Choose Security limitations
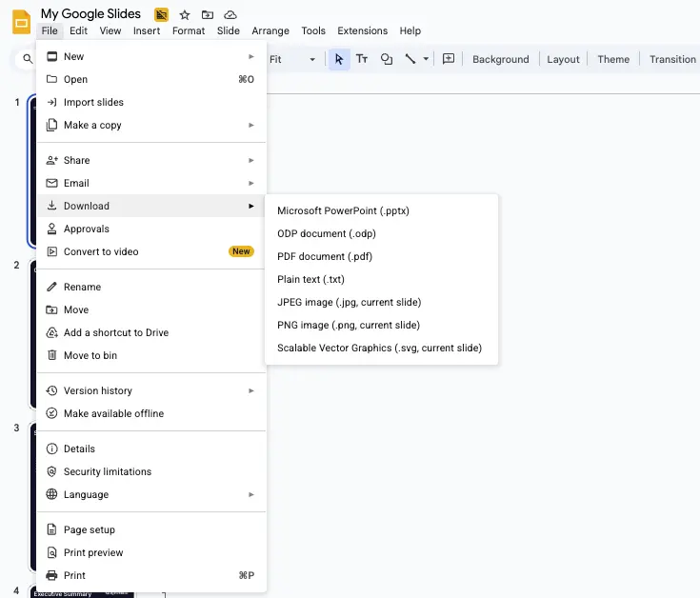700x598 pixels. click(151, 471)
